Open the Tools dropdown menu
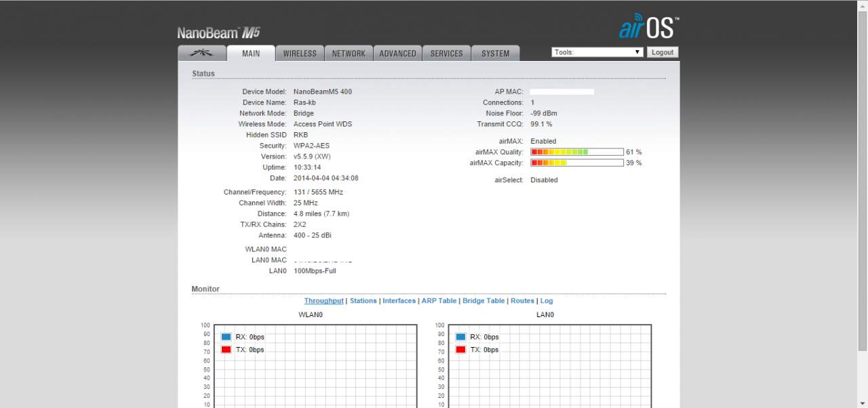This screenshot has height=408, width=868. coord(597,52)
